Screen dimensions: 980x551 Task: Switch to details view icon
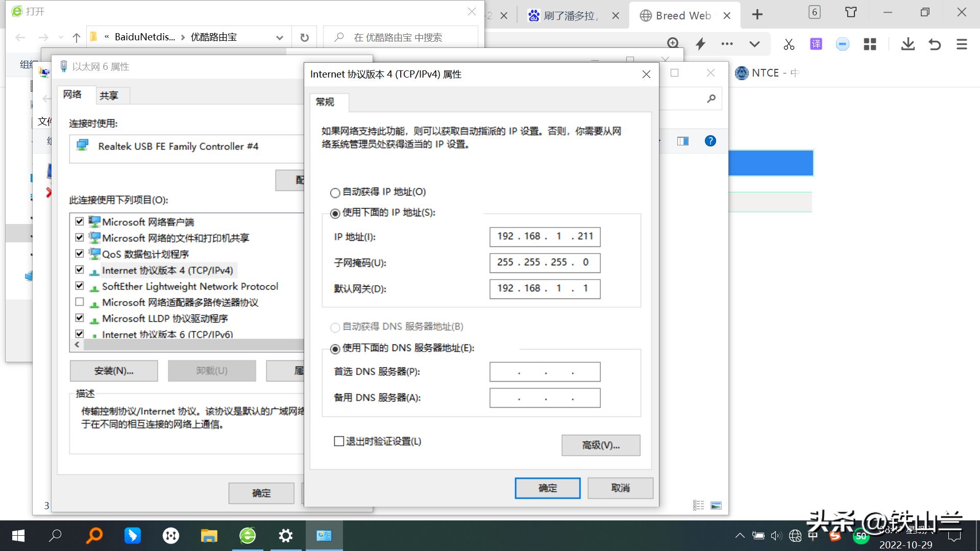coord(698,506)
